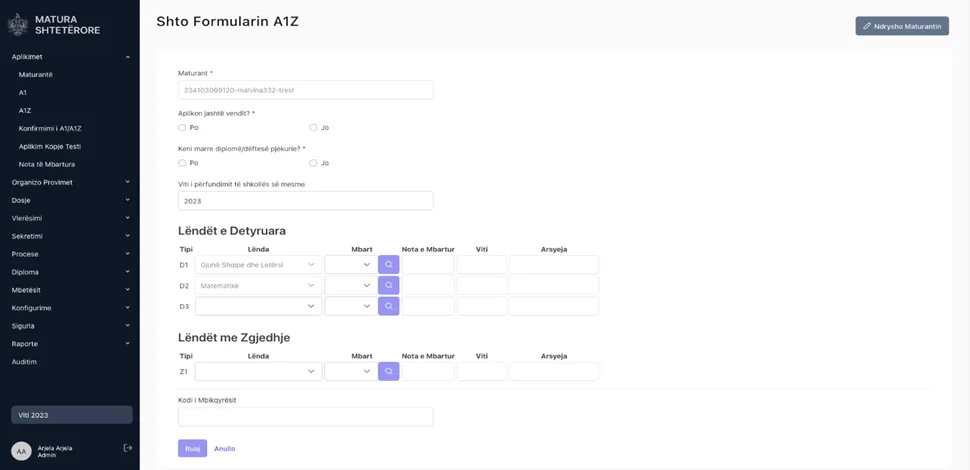Click the graduation year field showing 2023
This screenshot has height=470, width=970.
point(306,201)
